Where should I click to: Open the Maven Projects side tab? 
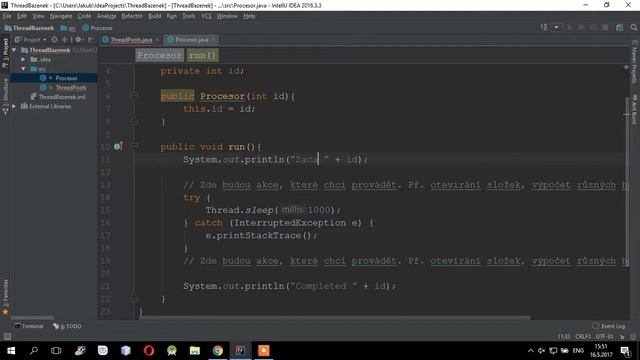pos(635,61)
